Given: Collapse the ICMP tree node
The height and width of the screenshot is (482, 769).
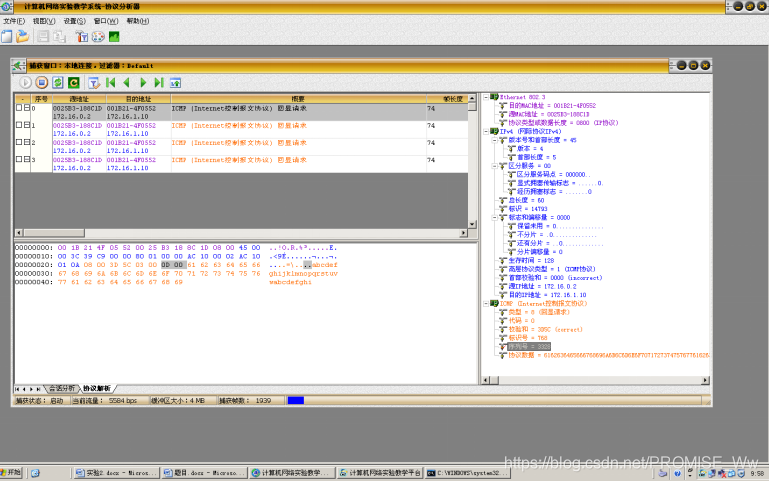Looking at the screenshot, I should tap(486, 304).
